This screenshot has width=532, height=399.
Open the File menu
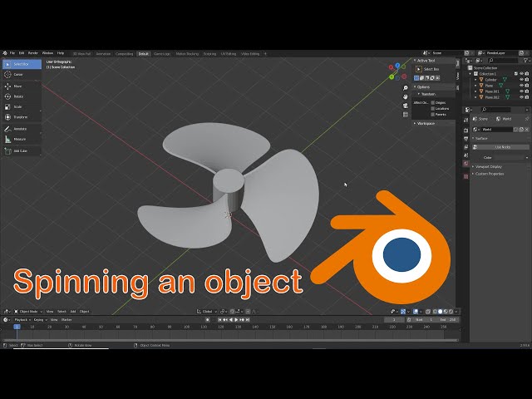(12, 53)
